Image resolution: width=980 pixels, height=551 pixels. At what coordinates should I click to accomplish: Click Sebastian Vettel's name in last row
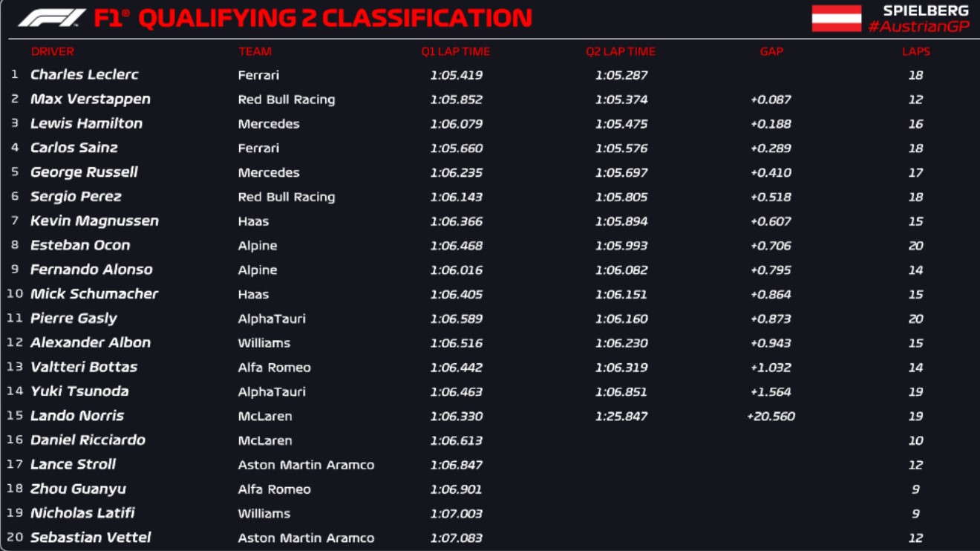point(90,538)
